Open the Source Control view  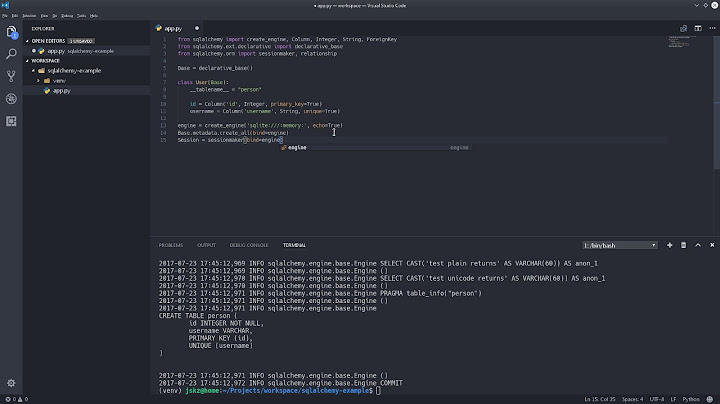(x=11, y=76)
